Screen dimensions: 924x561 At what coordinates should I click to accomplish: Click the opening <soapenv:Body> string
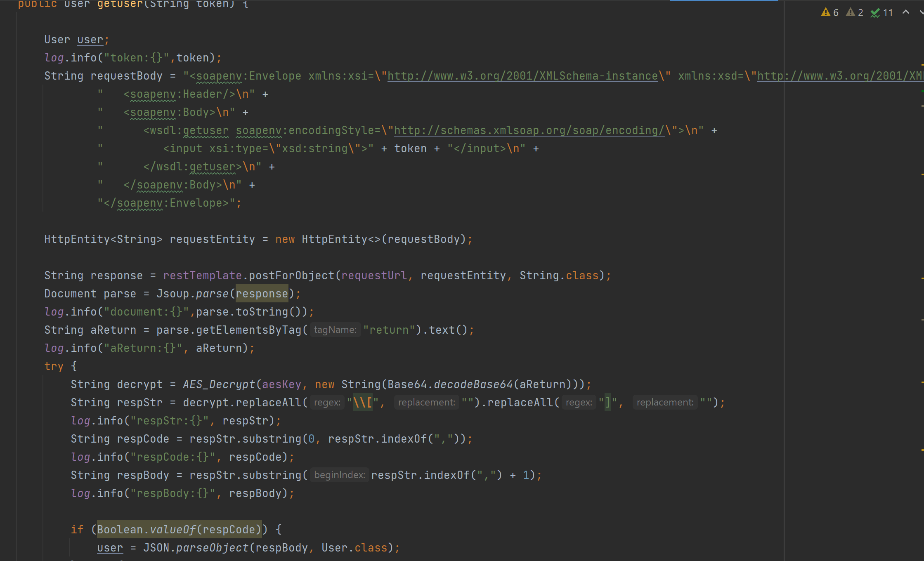166,112
